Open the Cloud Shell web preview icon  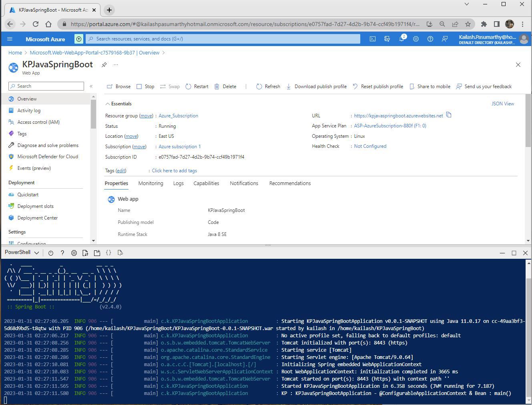[120, 253]
